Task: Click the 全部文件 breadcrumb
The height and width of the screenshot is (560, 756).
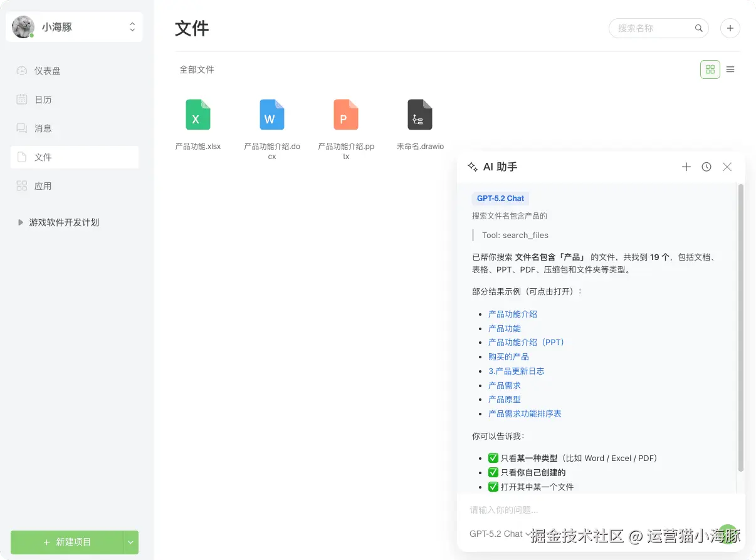Action: [197, 70]
